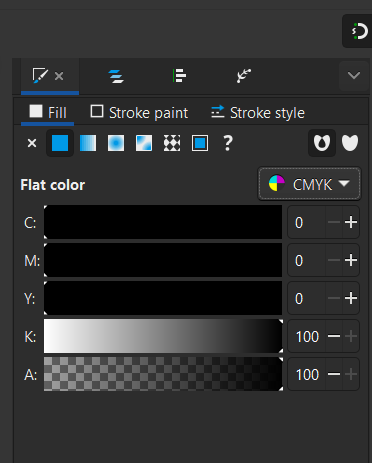Select the swatch fill icon
The width and height of the screenshot is (372, 463).
coord(200,143)
